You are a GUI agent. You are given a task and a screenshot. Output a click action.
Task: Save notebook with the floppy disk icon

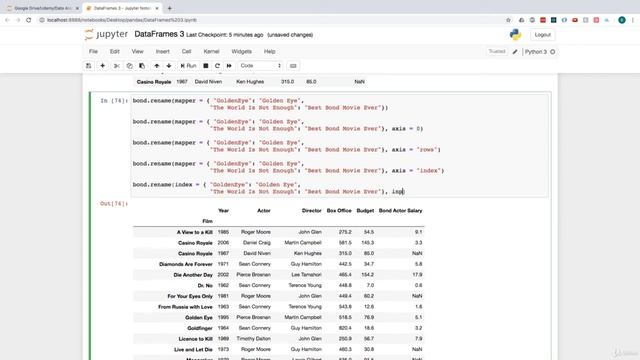pos(89,66)
